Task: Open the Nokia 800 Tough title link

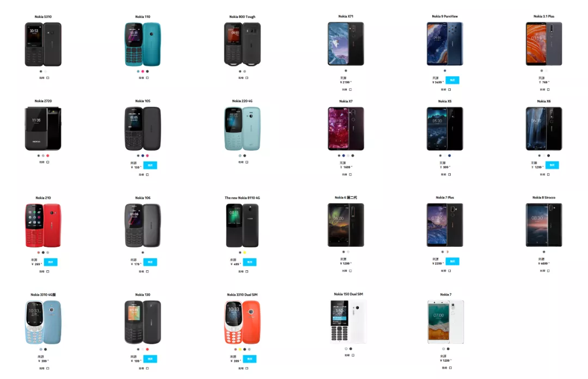Action: [x=242, y=17]
